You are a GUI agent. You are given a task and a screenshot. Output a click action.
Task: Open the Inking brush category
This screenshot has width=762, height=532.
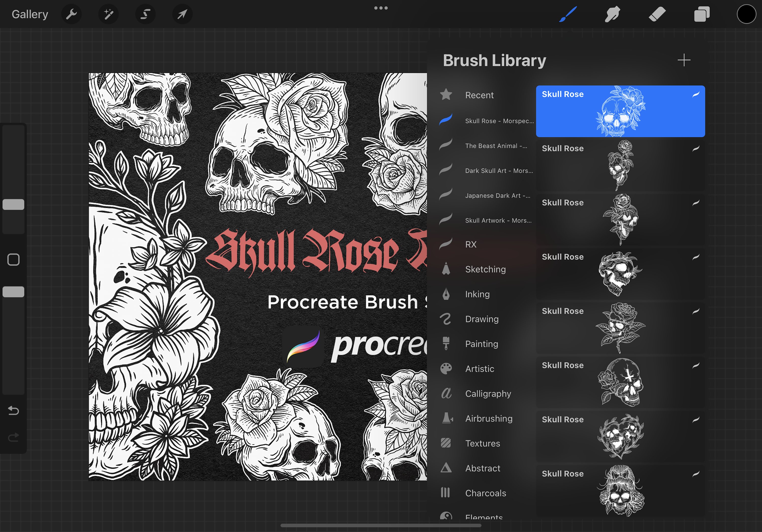[x=477, y=294]
